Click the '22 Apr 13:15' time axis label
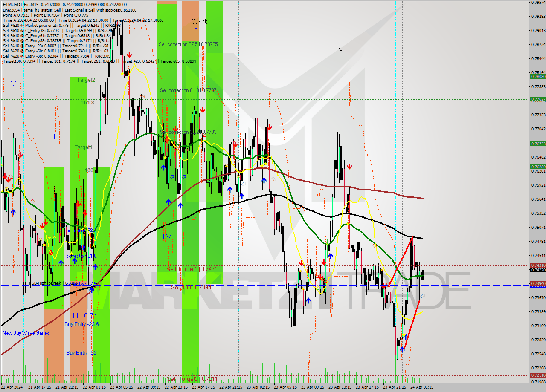The width and height of the screenshot is (546, 392). pos(176,387)
